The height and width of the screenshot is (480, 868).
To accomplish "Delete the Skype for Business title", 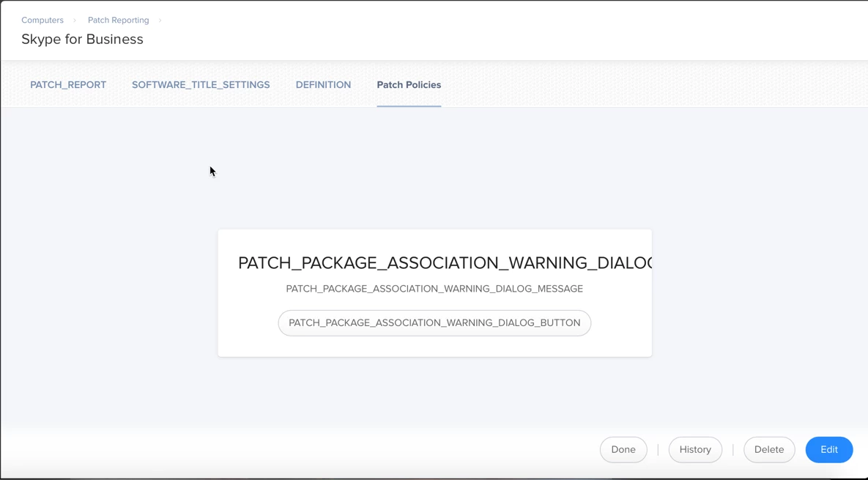I will click(769, 449).
